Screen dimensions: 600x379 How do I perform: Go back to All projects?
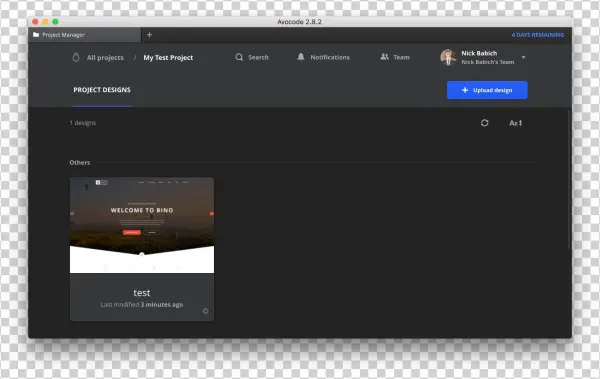[105, 57]
